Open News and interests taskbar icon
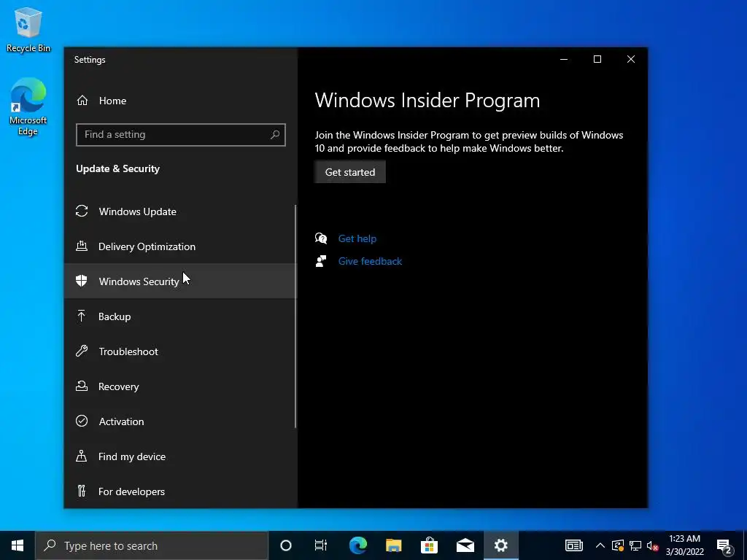The width and height of the screenshot is (747, 560). point(574,545)
